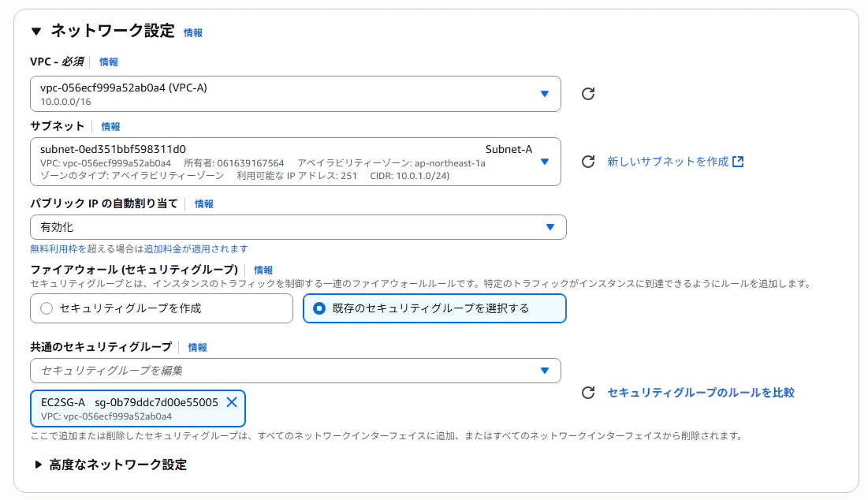The width and height of the screenshot is (868, 500).
Task: Select セキュリティグループを作成 radio option
Action: click(x=162, y=308)
